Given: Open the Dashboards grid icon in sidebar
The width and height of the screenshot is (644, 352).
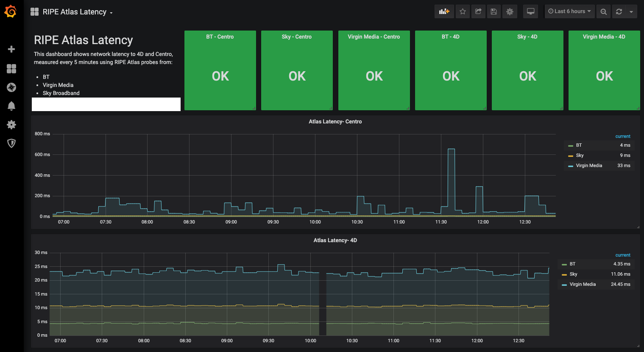Looking at the screenshot, I should (11, 69).
